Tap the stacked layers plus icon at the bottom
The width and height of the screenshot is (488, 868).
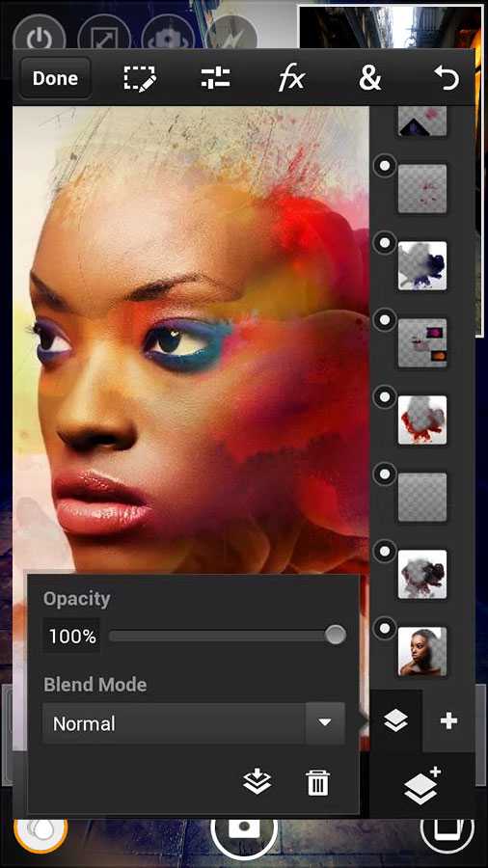(422, 785)
